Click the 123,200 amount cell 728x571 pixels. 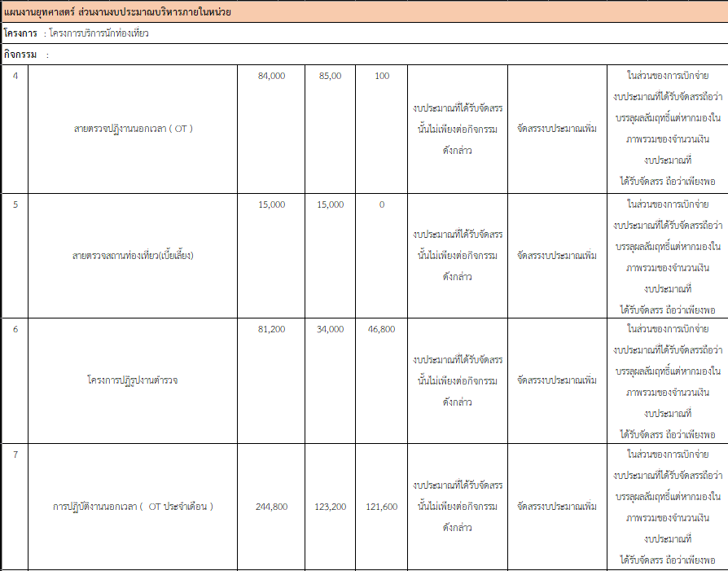[330, 507]
